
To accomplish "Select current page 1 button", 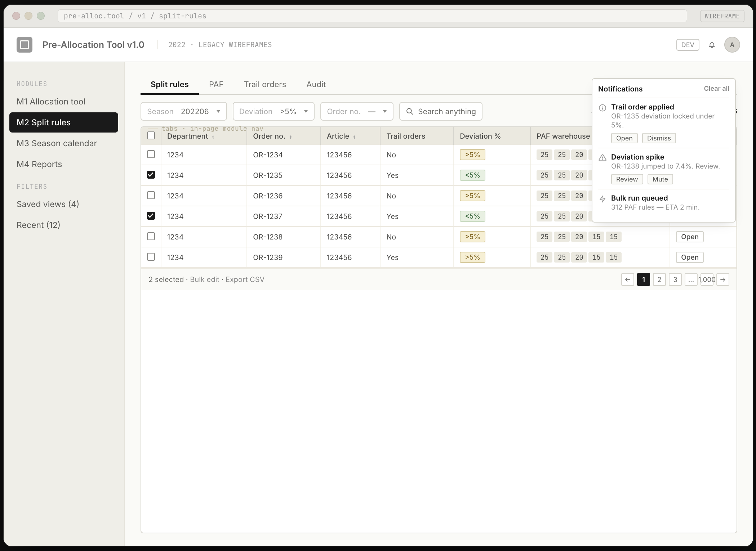I will 644,279.
